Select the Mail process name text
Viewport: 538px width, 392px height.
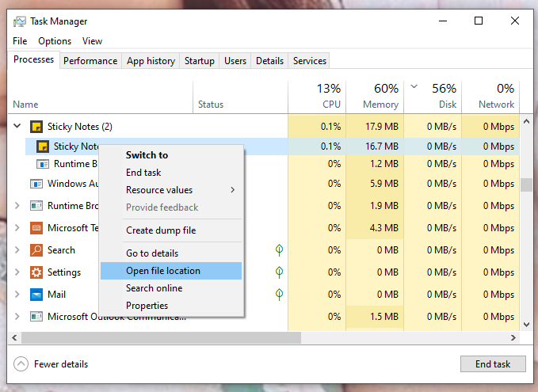56,295
